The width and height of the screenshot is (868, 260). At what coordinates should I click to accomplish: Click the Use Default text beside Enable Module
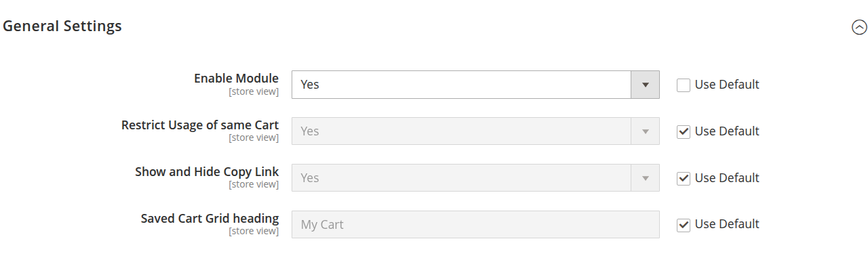(x=727, y=85)
